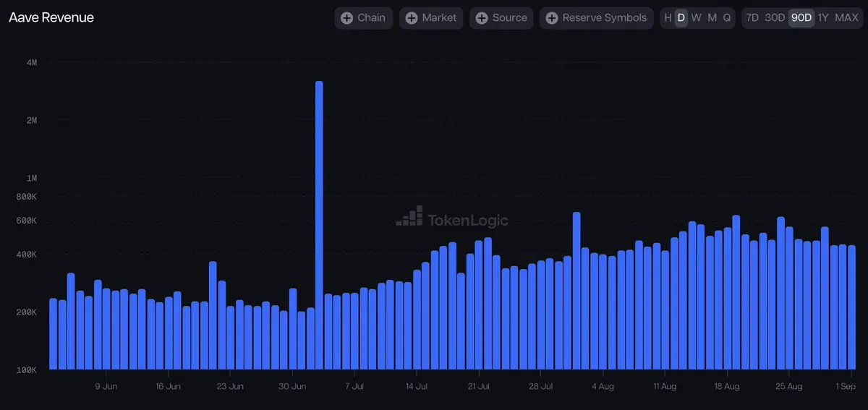Click the 4 Aug x-axis label
This screenshot has width=868, height=410.
coord(603,386)
